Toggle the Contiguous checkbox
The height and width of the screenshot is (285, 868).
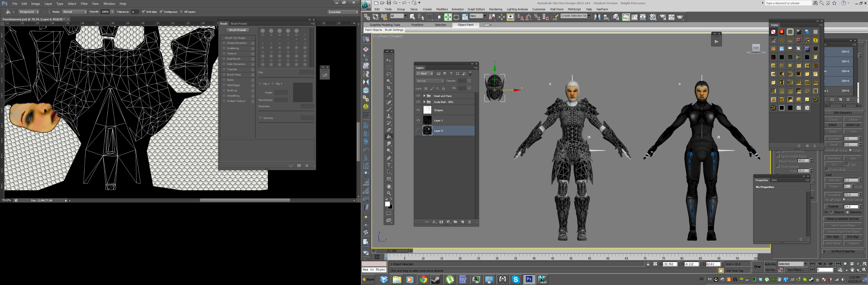(x=161, y=12)
